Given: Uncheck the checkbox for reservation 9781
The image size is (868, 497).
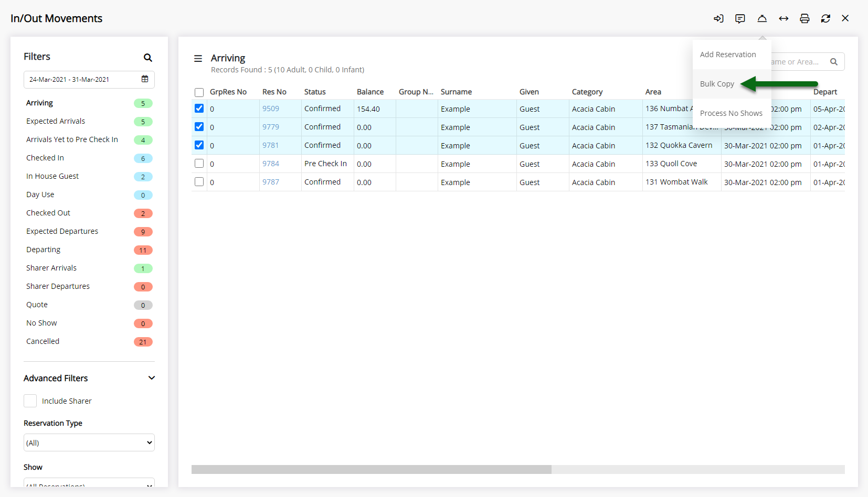Looking at the screenshot, I should (x=199, y=145).
